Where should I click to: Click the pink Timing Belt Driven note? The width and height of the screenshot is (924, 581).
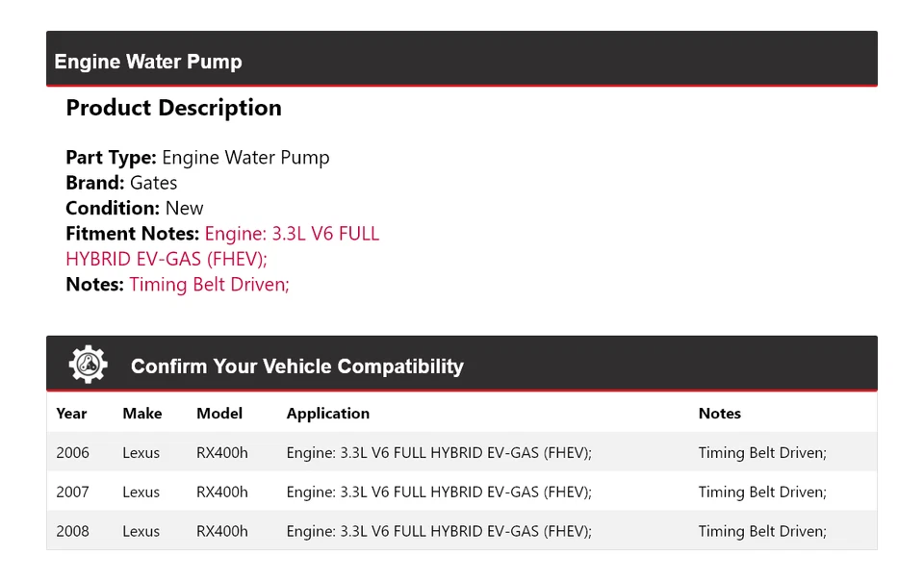pos(209,284)
